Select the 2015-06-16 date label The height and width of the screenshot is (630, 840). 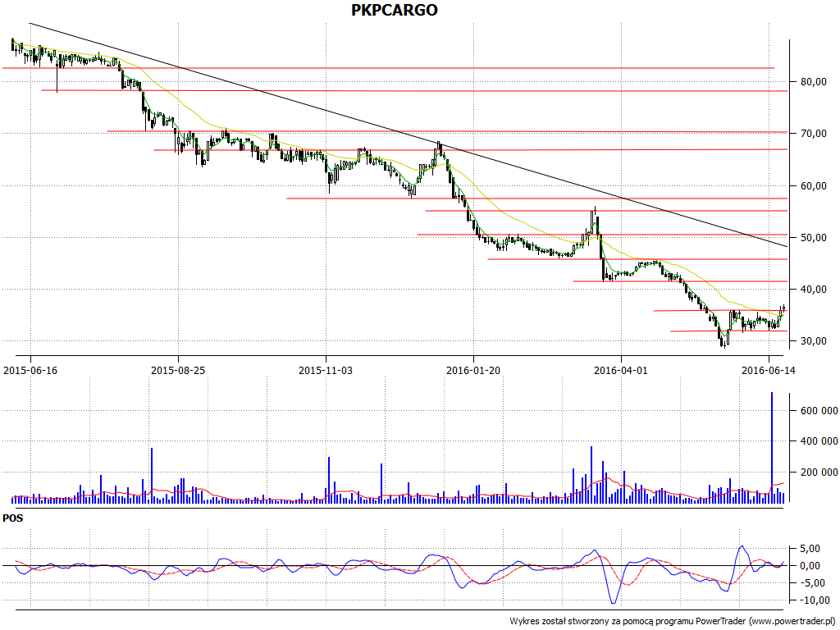tap(30, 370)
